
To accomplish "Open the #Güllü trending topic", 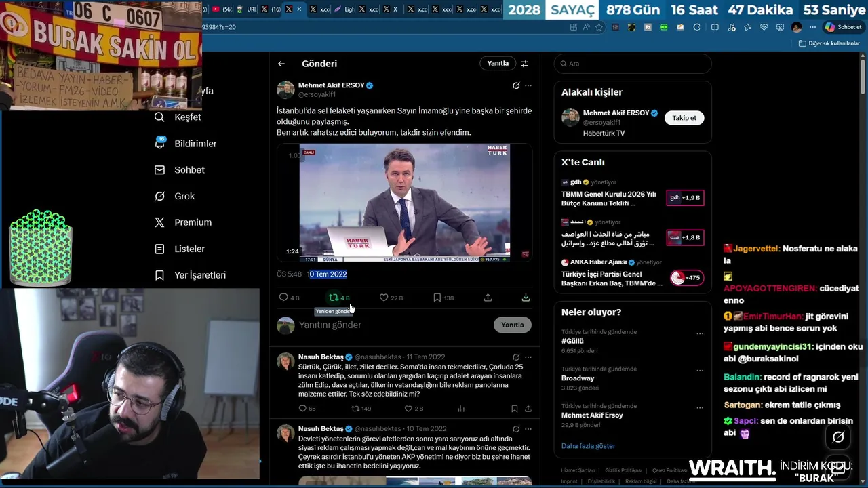I will pyautogui.click(x=573, y=341).
